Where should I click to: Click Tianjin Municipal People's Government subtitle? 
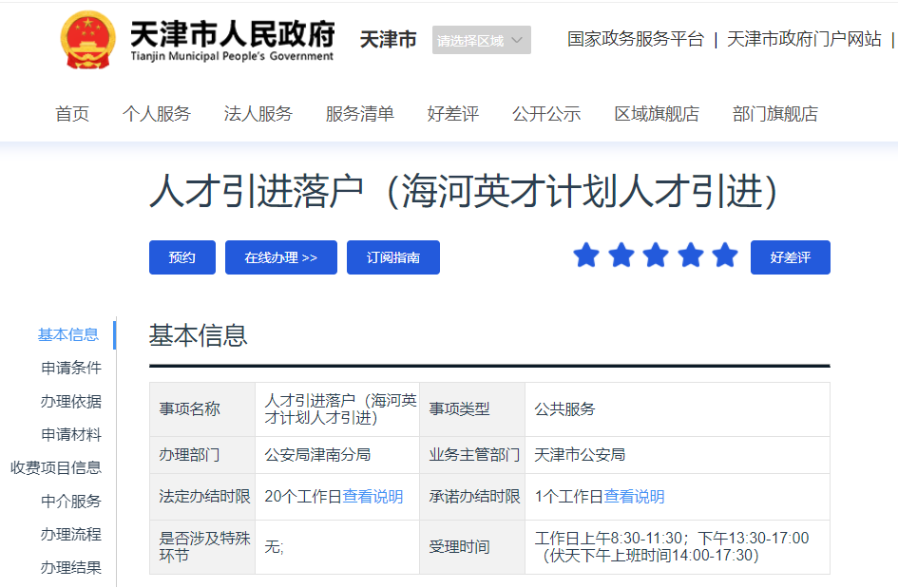(x=232, y=56)
